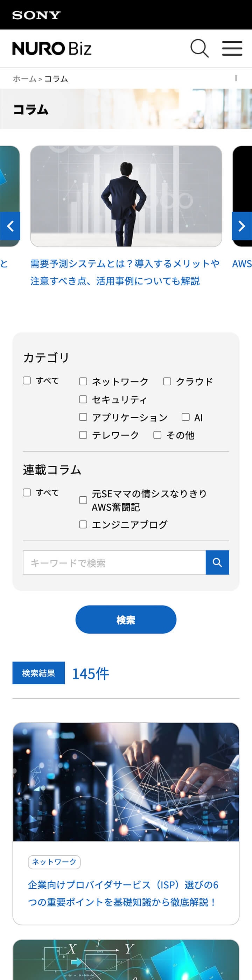Open the businessman carousel thumbnail
252x980 pixels.
(126, 196)
